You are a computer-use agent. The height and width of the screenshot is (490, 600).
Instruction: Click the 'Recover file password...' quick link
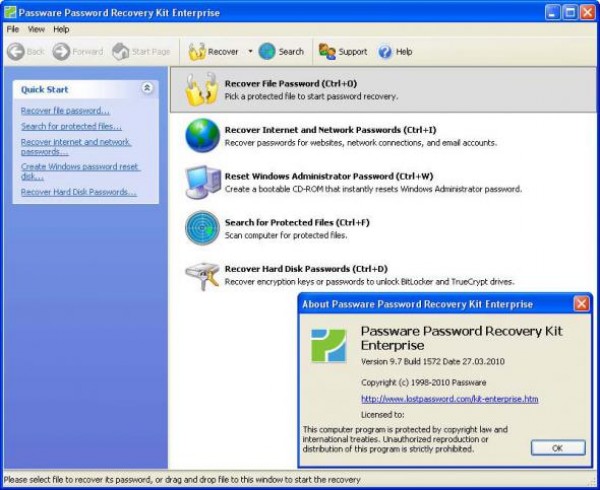(65, 111)
